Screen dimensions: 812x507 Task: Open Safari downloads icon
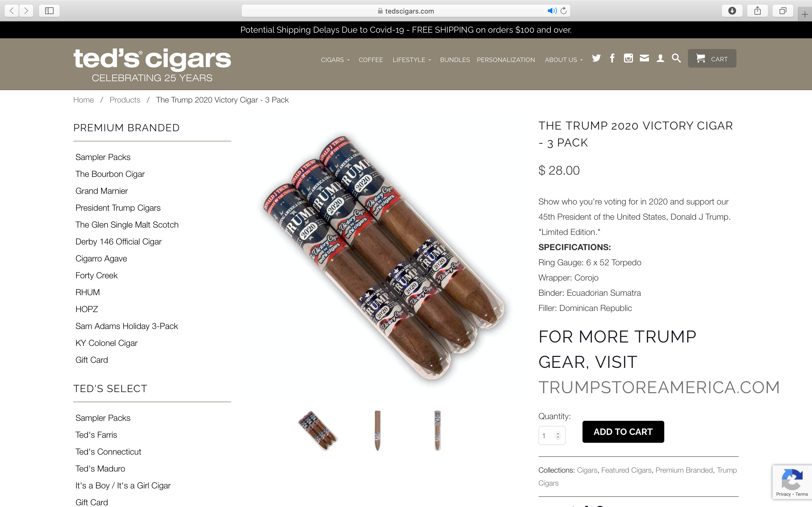coord(732,11)
